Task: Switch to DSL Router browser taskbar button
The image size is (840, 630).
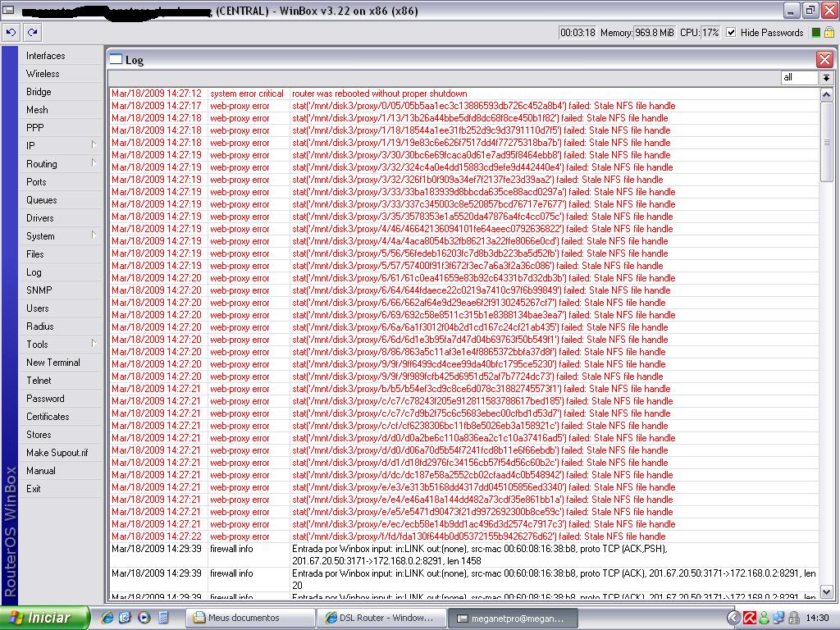Action: tap(381, 618)
